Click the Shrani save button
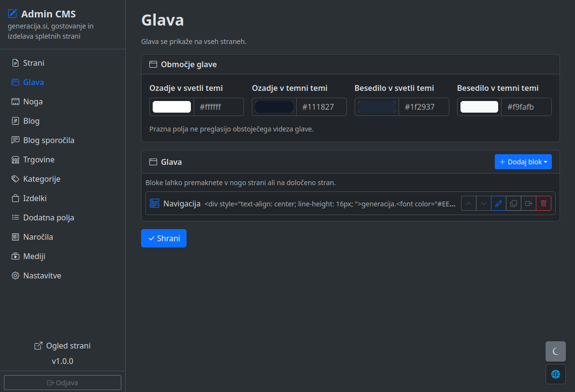The height and width of the screenshot is (392, 575). [163, 238]
